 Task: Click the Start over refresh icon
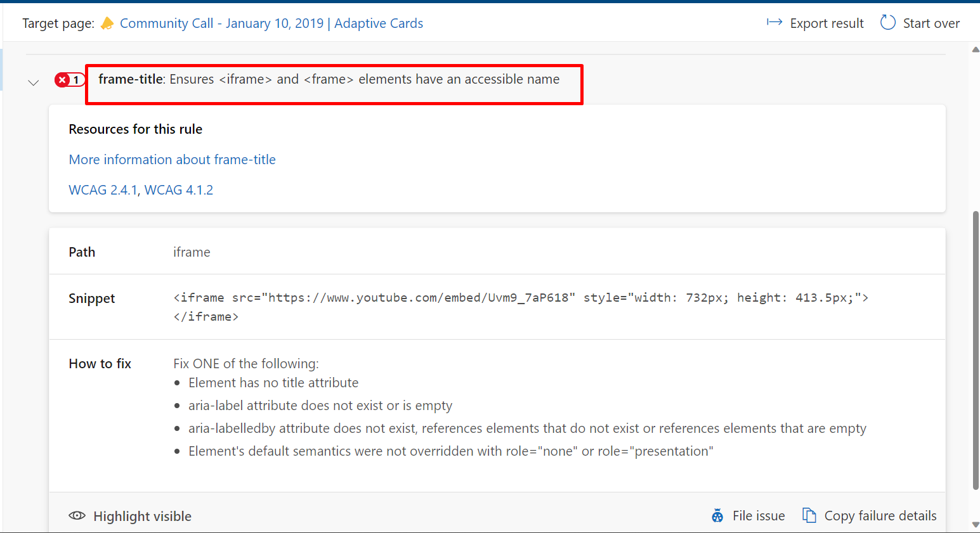(x=887, y=22)
